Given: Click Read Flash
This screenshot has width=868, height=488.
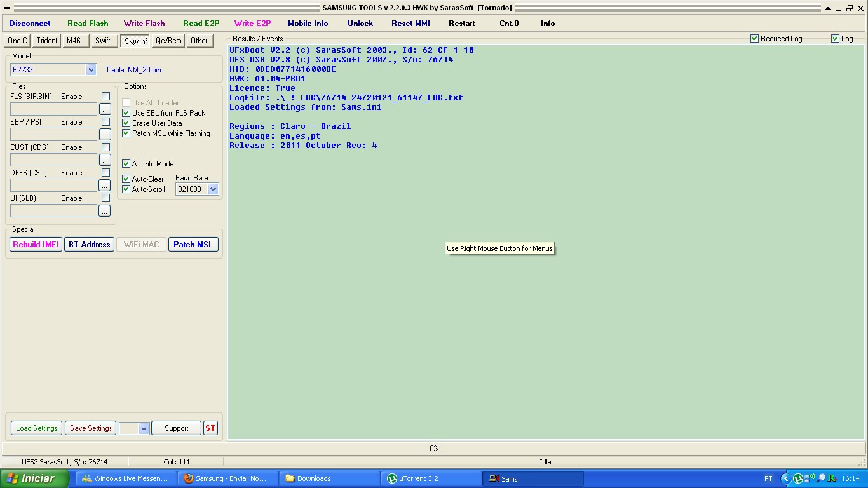Looking at the screenshot, I should [88, 24].
